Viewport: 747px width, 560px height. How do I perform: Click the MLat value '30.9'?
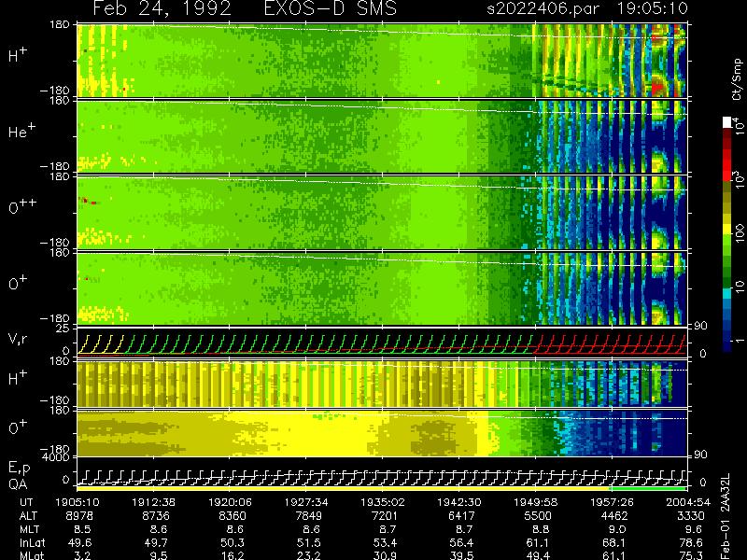(x=386, y=555)
